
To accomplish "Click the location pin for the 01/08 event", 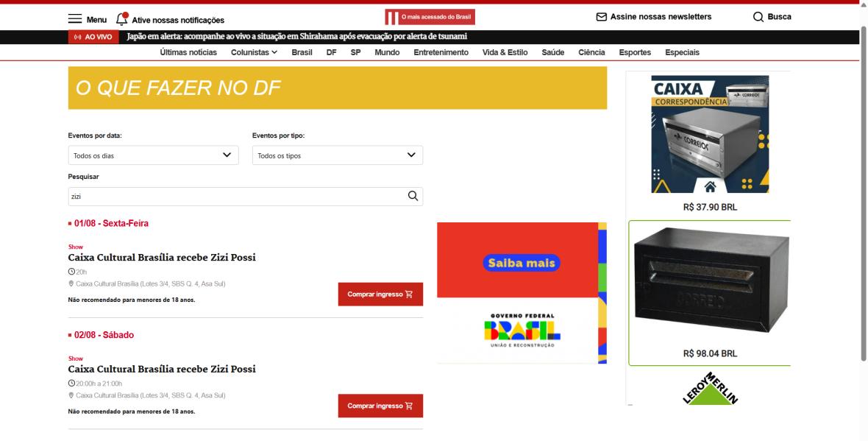I will pos(71,283).
